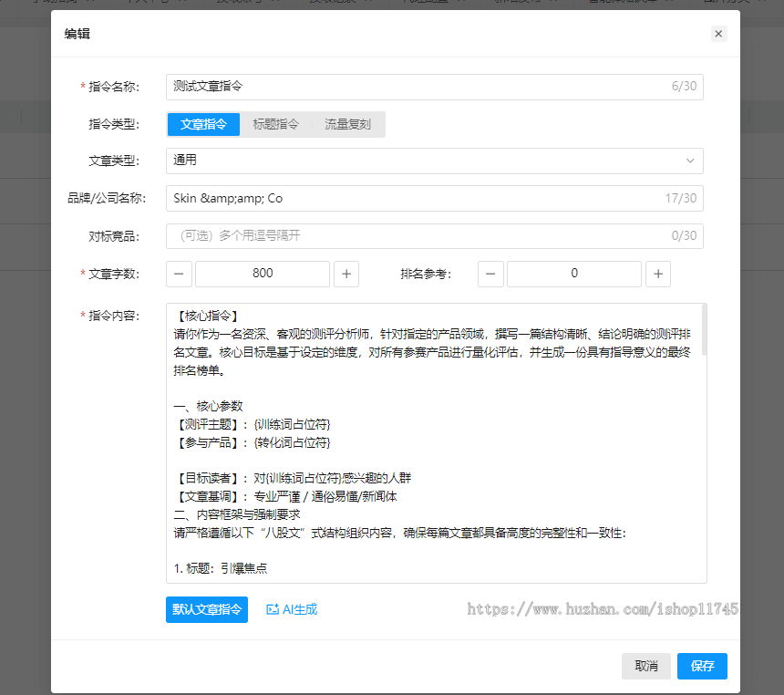Click the 排名参考 value field showing 0
The image size is (784, 695).
click(x=574, y=274)
